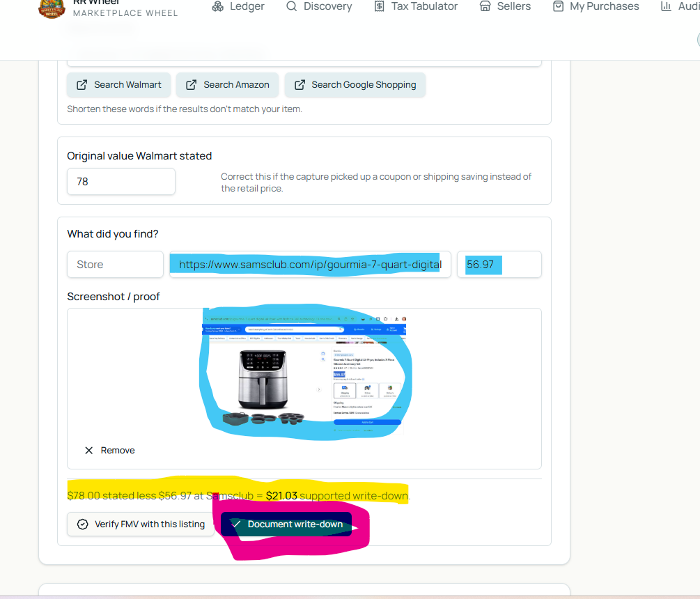
Task: Click the external-link icon on Search Walmart
Action: click(x=81, y=85)
